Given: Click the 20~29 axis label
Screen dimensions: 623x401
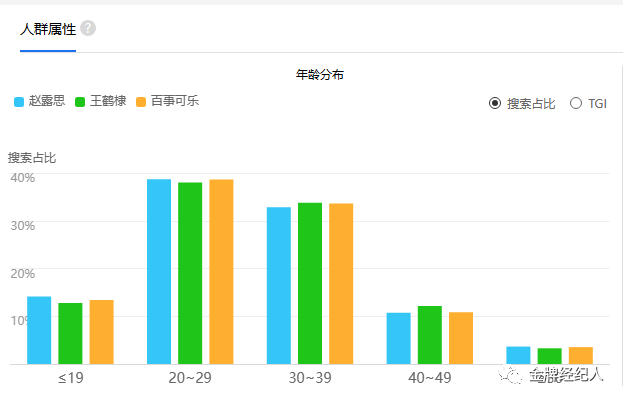Looking at the screenshot, I should coord(190,378).
